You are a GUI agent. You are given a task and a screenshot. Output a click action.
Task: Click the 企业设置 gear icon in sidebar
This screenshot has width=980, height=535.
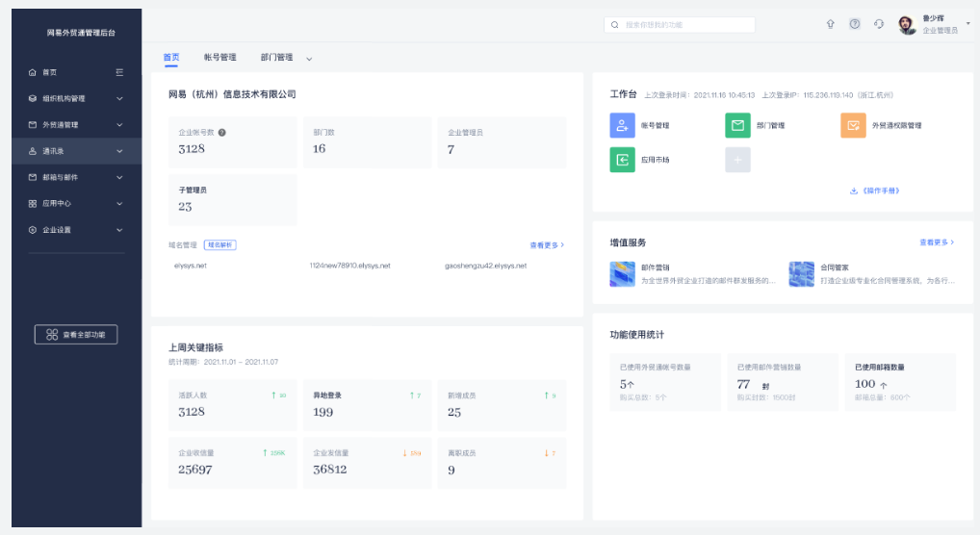[x=33, y=230]
